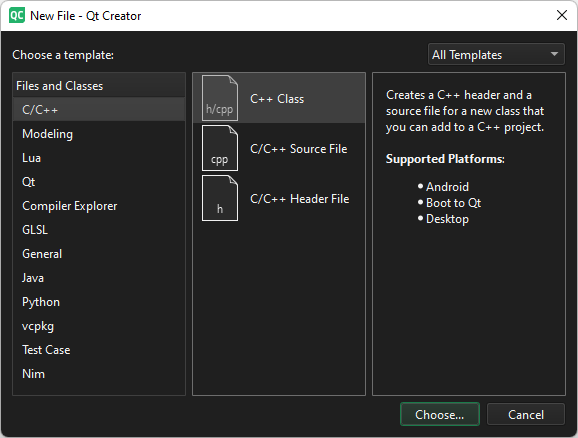Image resolution: width=578 pixels, height=438 pixels.
Task: Click the cpp source file icon
Action: click(x=220, y=148)
